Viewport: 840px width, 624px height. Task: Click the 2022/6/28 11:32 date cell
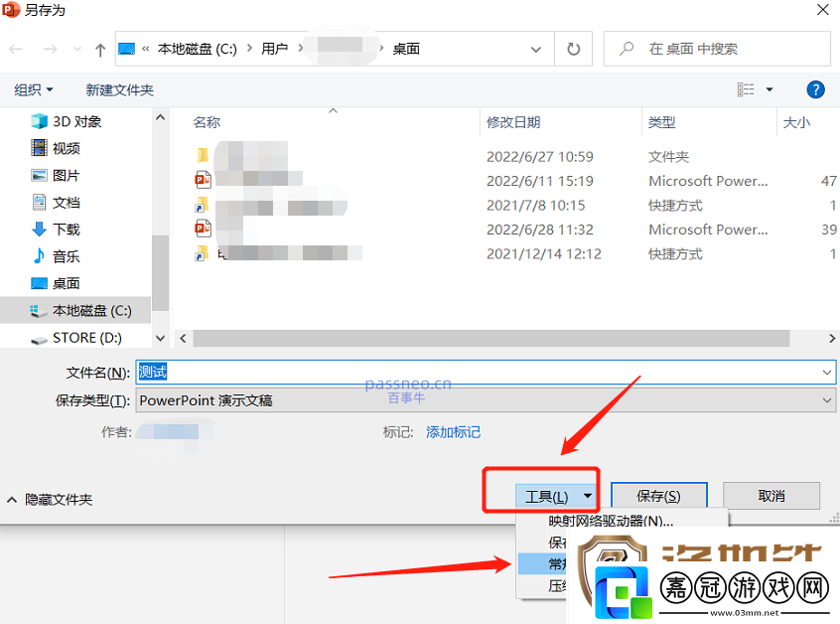coord(539,230)
